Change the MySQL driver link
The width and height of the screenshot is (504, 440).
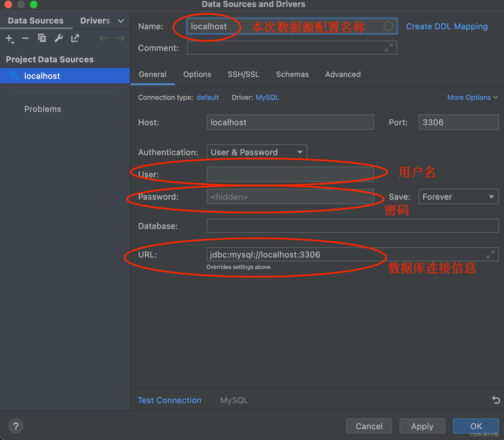[267, 98]
